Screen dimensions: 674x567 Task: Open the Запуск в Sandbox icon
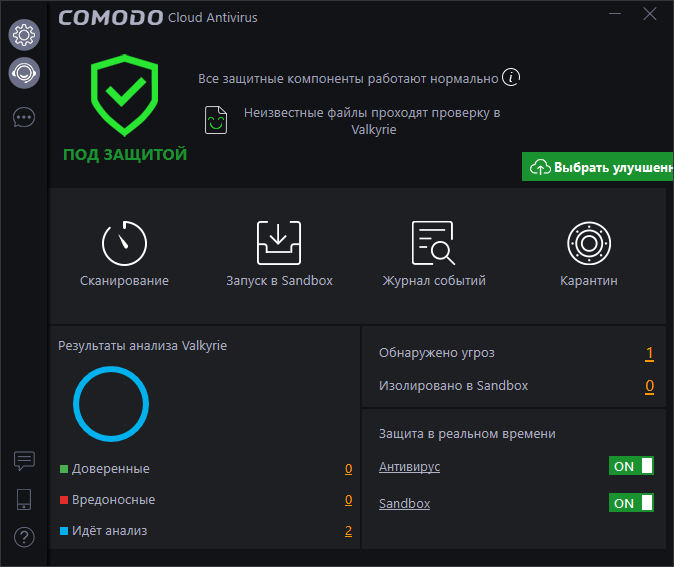(x=279, y=243)
